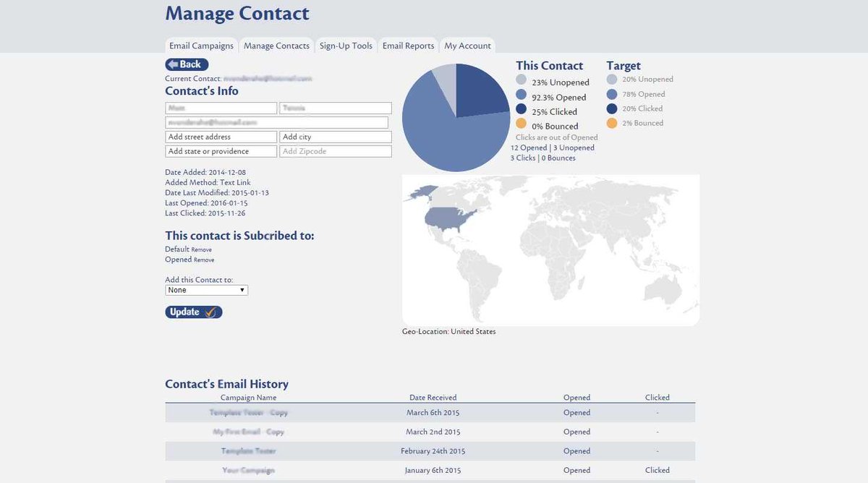
Task: Remove contact from Default list
Action: [x=202, y=250]
